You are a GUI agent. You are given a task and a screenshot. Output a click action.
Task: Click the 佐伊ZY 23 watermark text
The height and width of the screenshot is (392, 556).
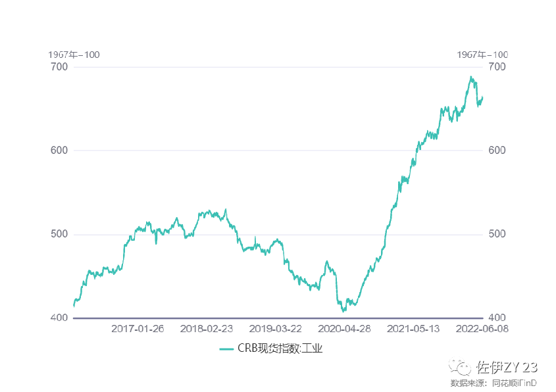507,367
